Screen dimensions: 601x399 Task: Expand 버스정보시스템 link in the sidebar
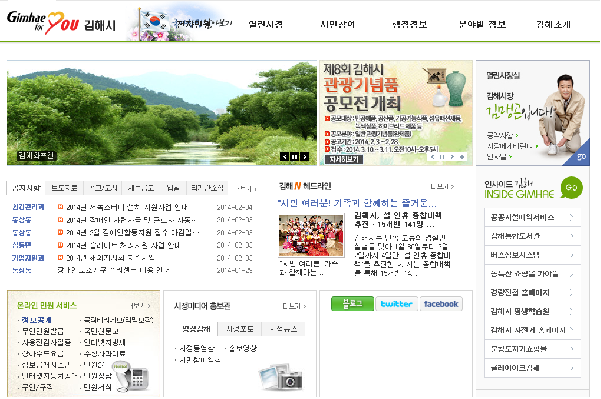(533, 255)
